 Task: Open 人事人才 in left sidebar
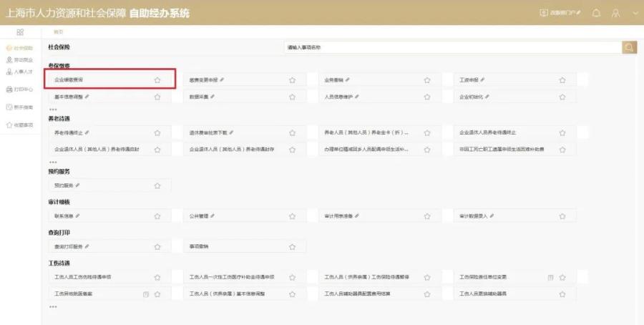point(19,72)
